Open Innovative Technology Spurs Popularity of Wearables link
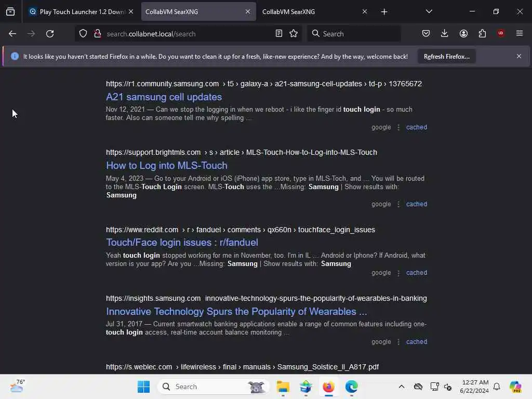 pyautogui.click(x=236, y=312)
